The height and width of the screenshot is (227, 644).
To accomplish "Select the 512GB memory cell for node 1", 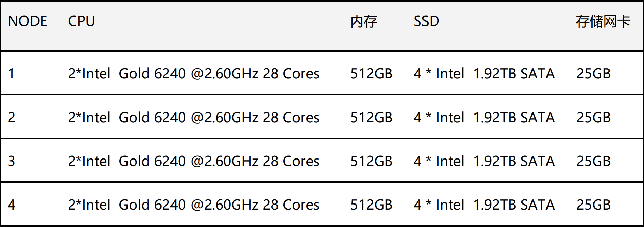I will click(x=372, y=74).
